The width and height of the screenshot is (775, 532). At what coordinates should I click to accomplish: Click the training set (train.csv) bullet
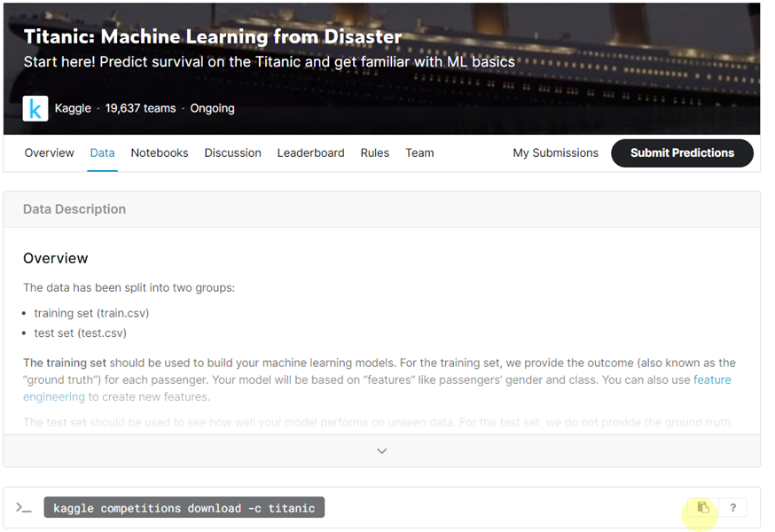(x=91, y=314)
